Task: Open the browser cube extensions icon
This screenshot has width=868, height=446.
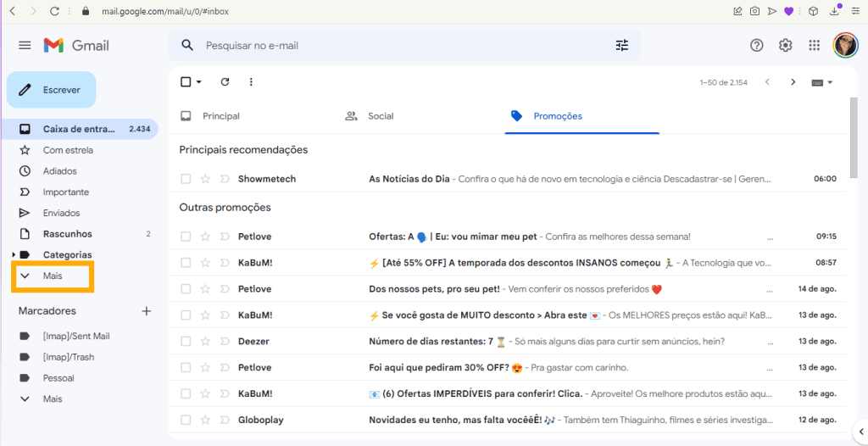Action: coord(813,11)
